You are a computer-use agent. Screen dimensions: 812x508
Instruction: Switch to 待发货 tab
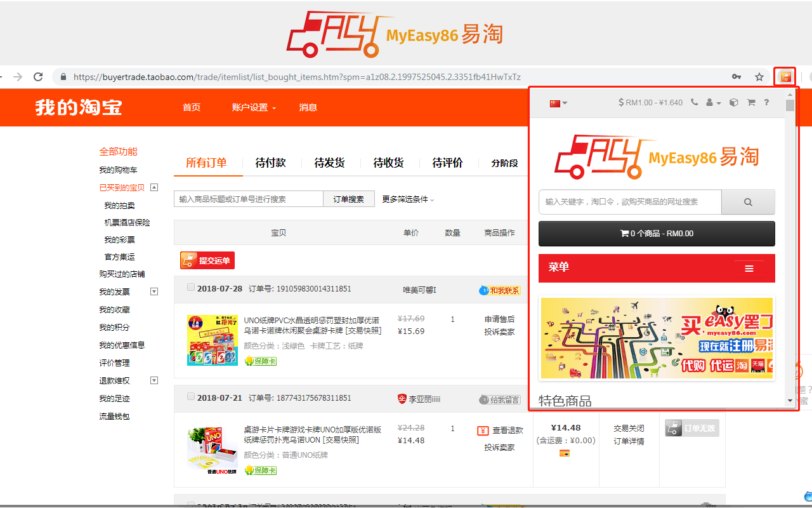coord(329,163)
